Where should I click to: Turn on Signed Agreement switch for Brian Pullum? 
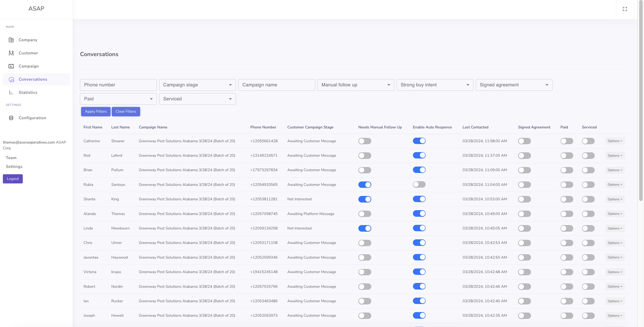point(524,170)
